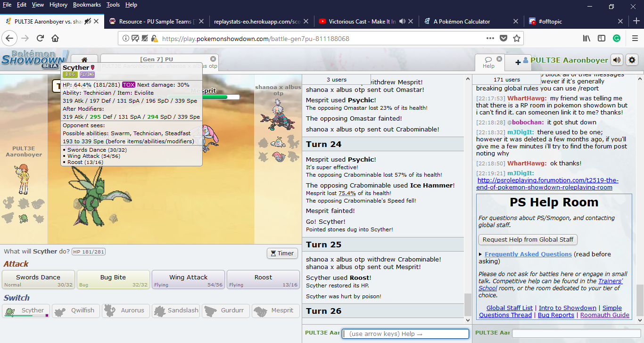Open the History menu
Screen dimensions: 644x343
pos(58,5)
